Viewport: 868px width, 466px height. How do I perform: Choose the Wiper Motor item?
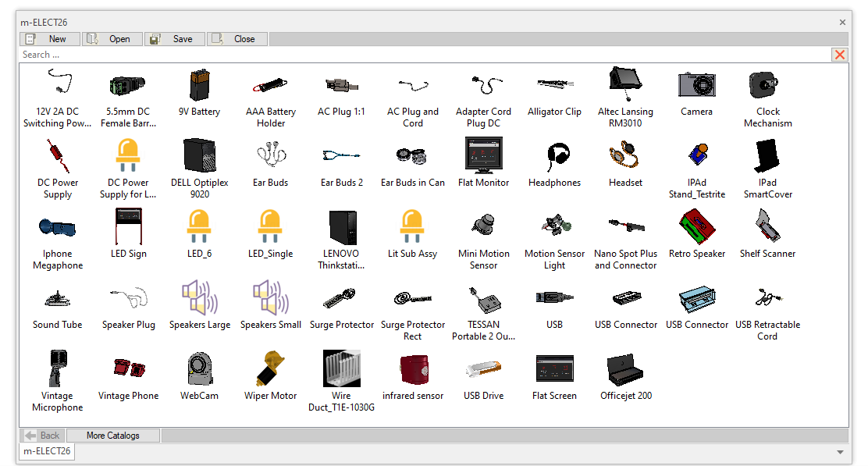tap(271, 369)
